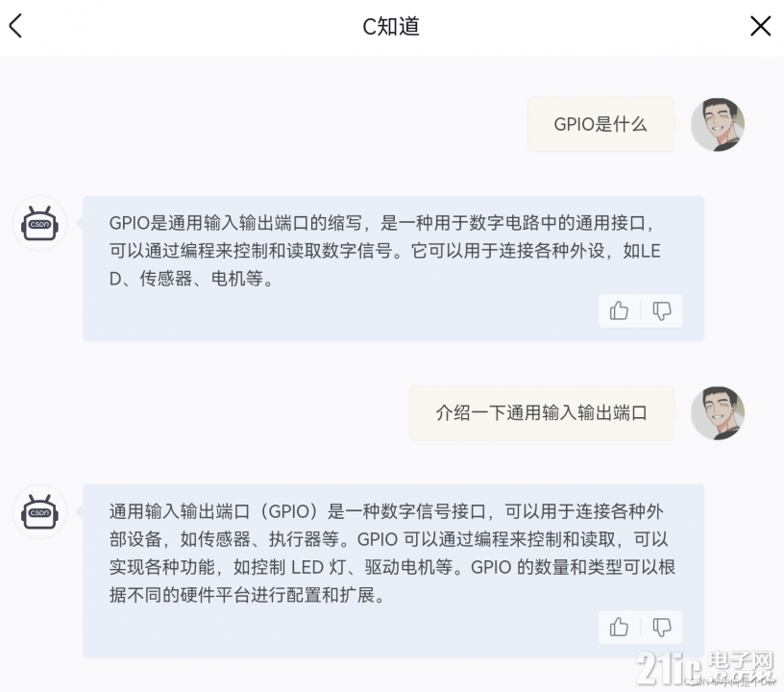The height and width of the screenshot is (692, 784).
Task: Click the 21ic 电子网 watermark logo
Action: 705,668
